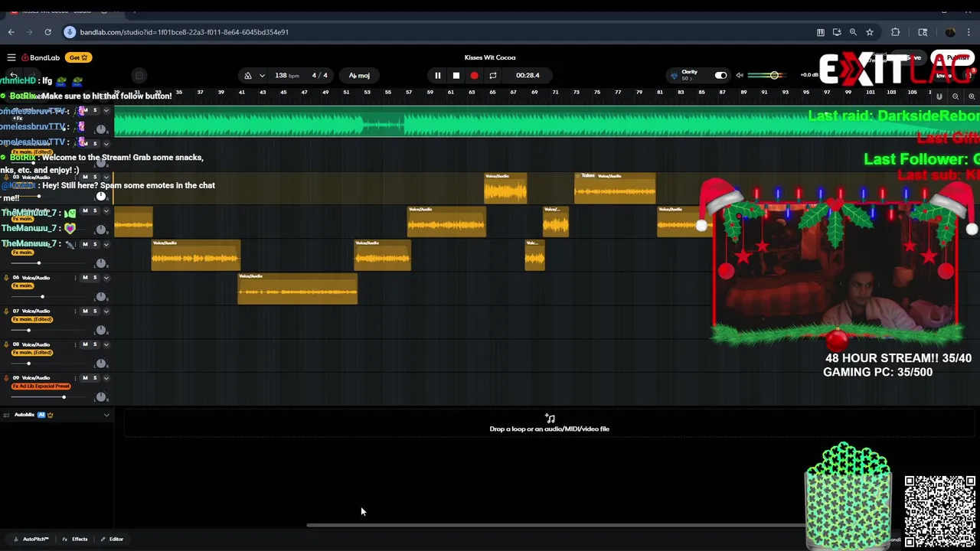Screen dimensions: 980x551
Task: Open the metronome settings dropdown arrow
Action: (262, 75)
